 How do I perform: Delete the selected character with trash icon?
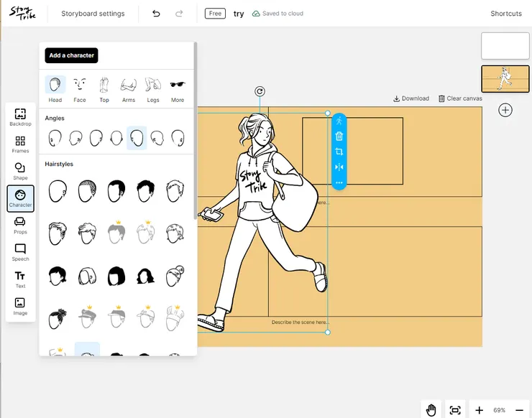339,136
